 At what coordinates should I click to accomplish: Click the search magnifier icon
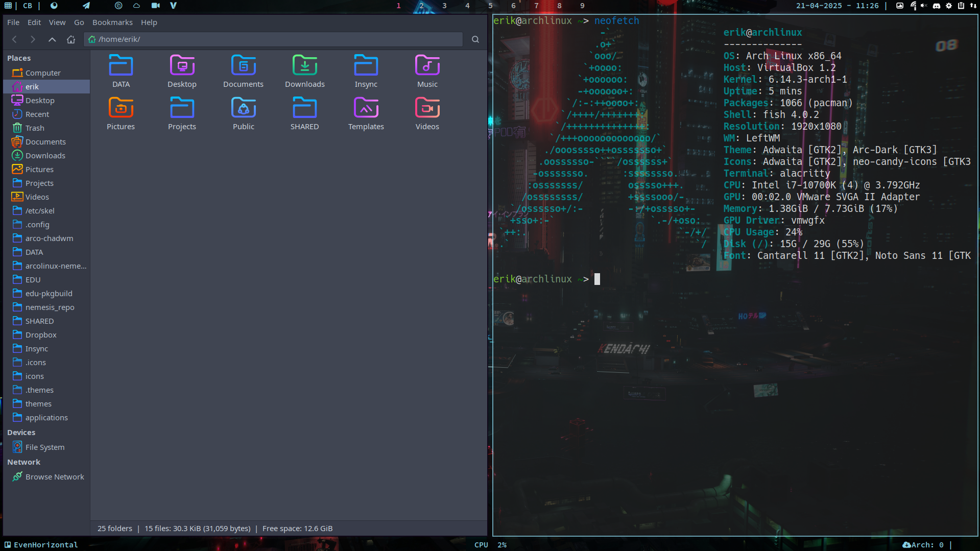tap(475, 39)
